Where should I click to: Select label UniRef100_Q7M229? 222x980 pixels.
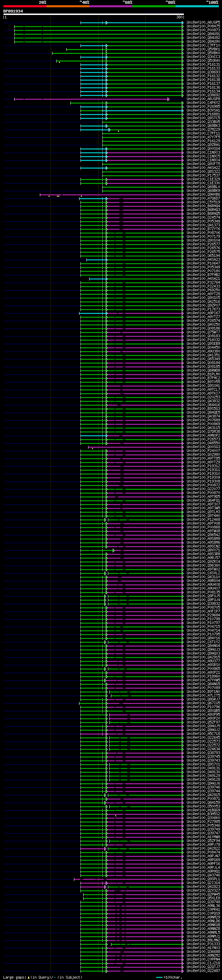[203, 129]
